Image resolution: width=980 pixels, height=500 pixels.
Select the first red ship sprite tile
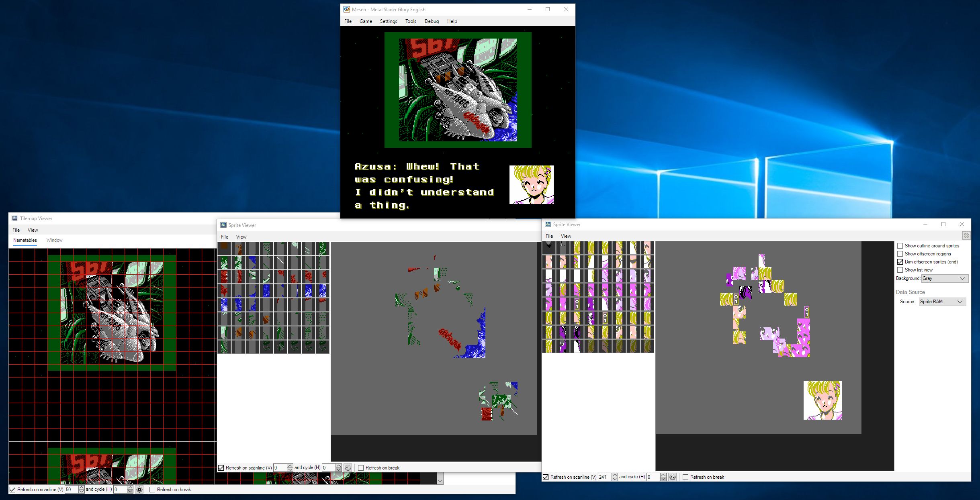coord(224,276)
